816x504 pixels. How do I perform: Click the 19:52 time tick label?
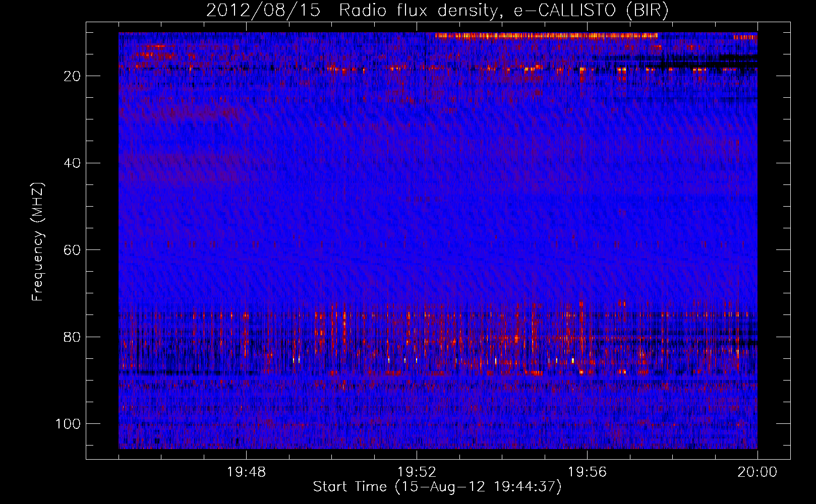417,472
